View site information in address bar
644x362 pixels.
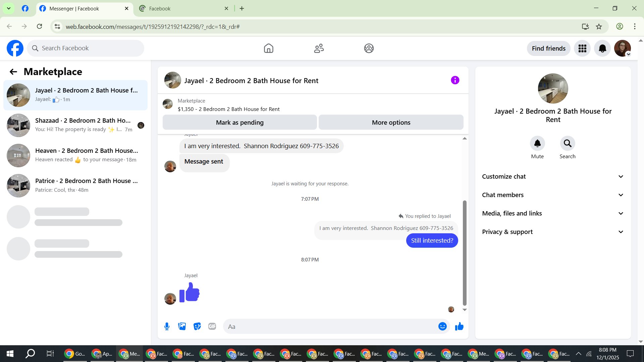[57, 26]
